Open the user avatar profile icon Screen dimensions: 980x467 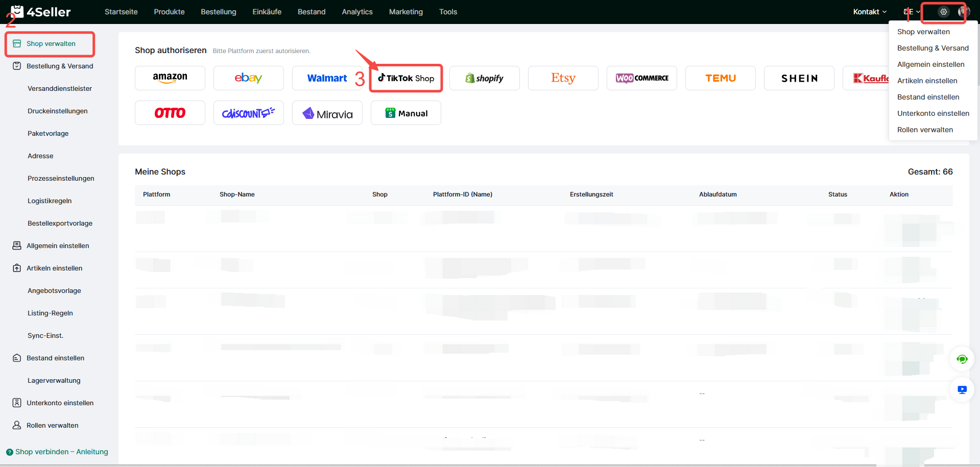tap(963, 11)
